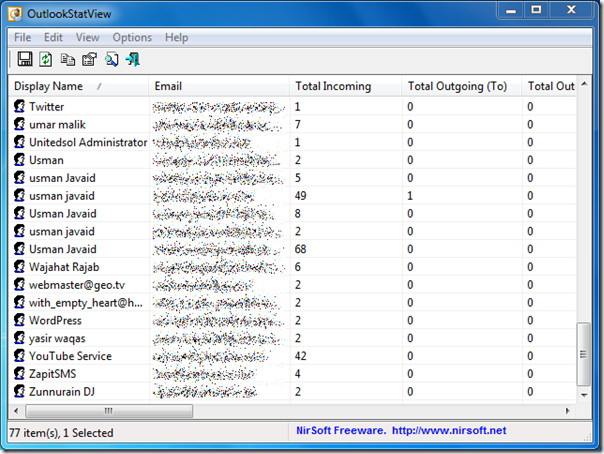Click the contact icon beside yasir waqas
This screenshot has height=454, width=604.
click(x=19, y=338)
